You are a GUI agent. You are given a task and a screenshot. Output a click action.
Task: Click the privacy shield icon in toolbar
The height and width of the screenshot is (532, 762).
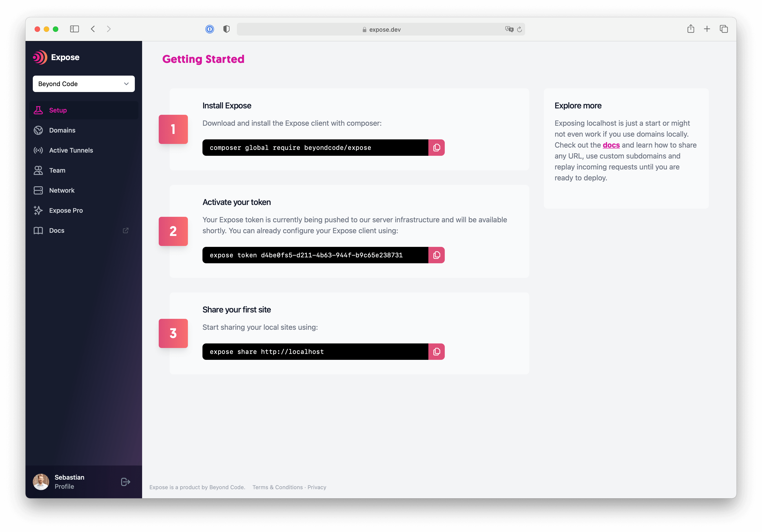(x=226, y=29)
